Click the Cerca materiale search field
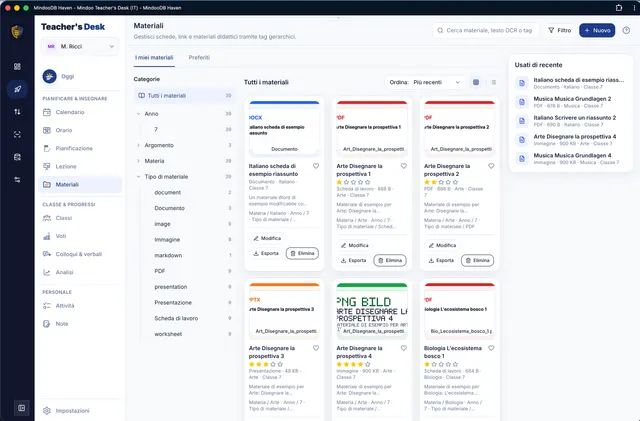 [486, 30]
